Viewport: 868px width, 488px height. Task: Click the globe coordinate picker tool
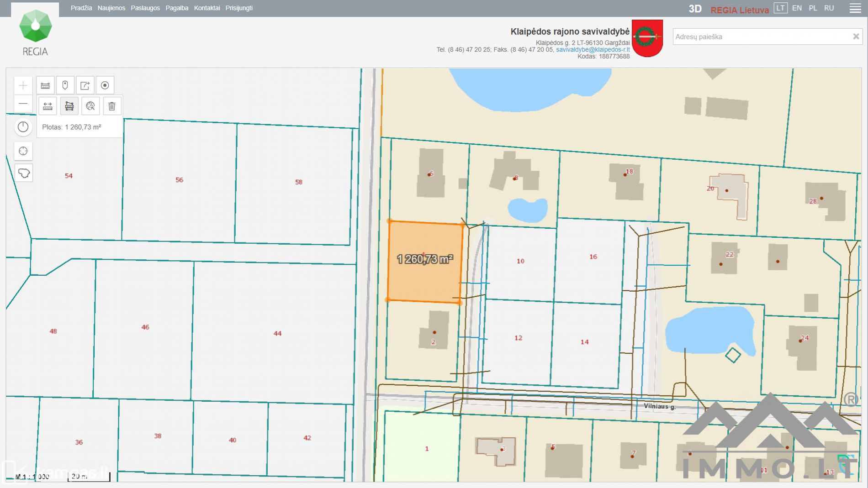tap(90, 106)
